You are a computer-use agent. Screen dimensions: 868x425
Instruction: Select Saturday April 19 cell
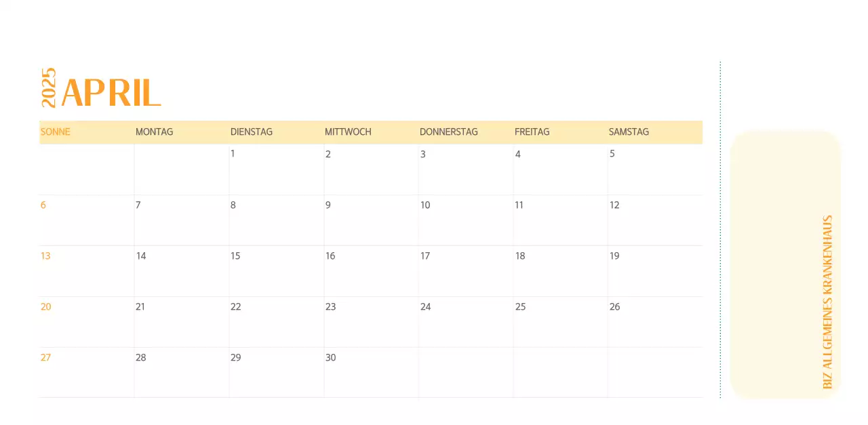[x=654, y=271]
